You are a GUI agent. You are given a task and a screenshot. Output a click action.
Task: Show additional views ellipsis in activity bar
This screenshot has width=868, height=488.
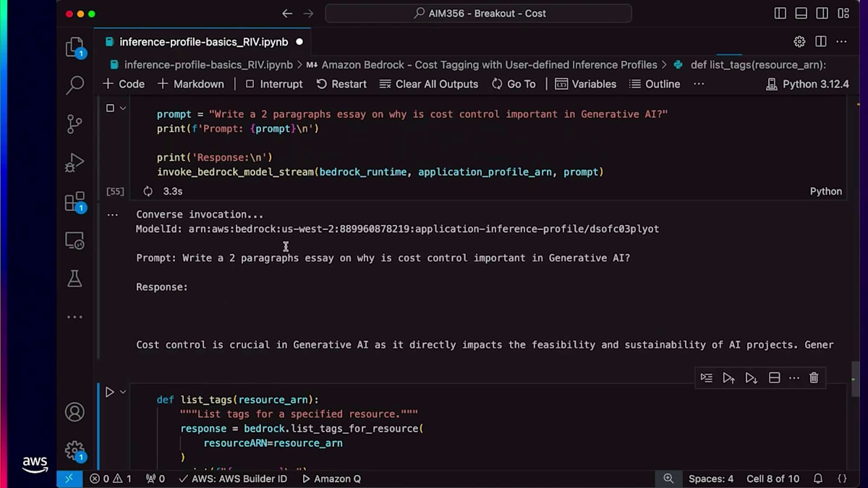[x=75, y=317]
